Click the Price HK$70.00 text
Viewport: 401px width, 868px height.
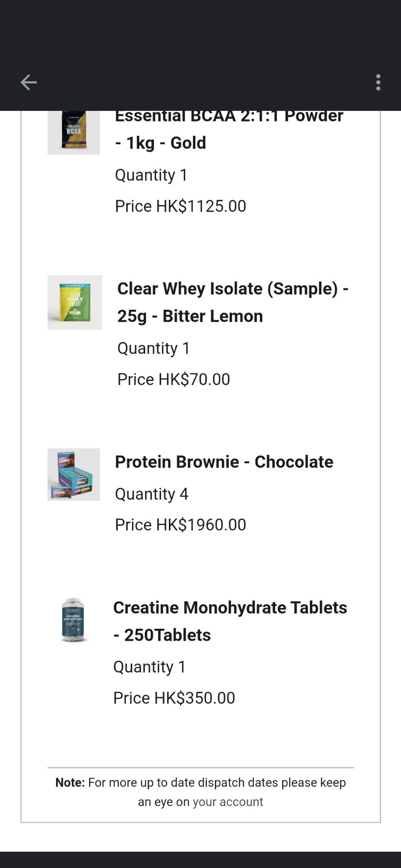(174, 379)
